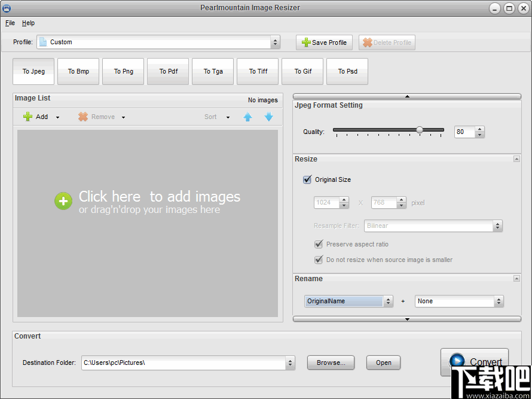Screen dimensions: 532x399
Task: Click the Convert button
Action: pos(474,362)
